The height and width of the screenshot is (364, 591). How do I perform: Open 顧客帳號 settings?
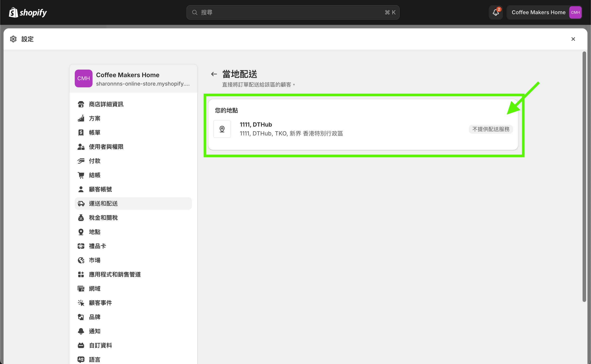(x=133, y=190)
